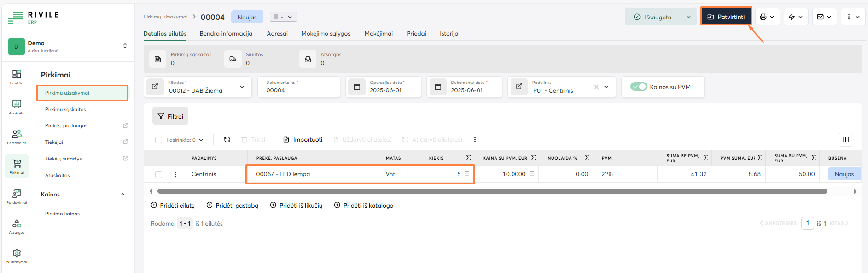Open Atsargos in the left sidebar
The image size is (868, 273).
point(17,226)
